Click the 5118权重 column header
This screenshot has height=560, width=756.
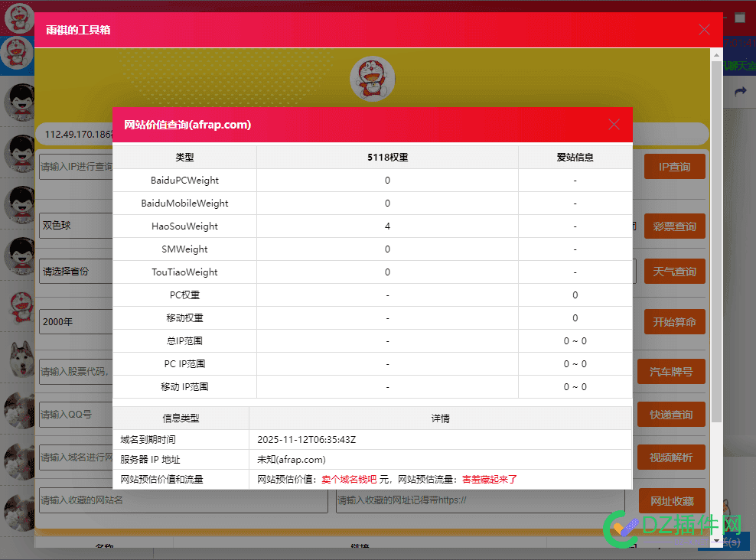(x=388, y=158)
